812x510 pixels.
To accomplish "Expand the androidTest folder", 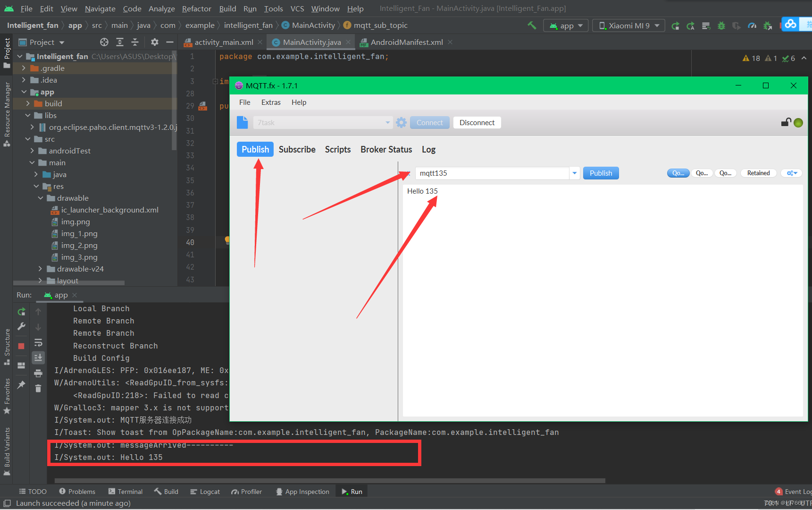I will (32, 151).
